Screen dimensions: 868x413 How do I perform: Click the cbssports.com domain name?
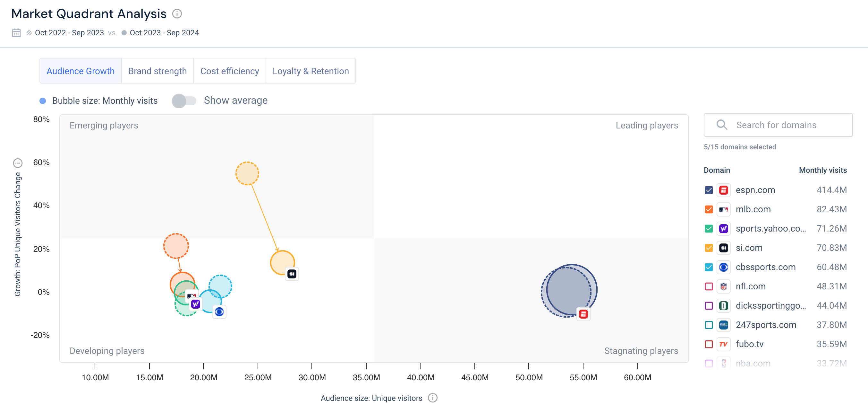click(x=765, y=267)
